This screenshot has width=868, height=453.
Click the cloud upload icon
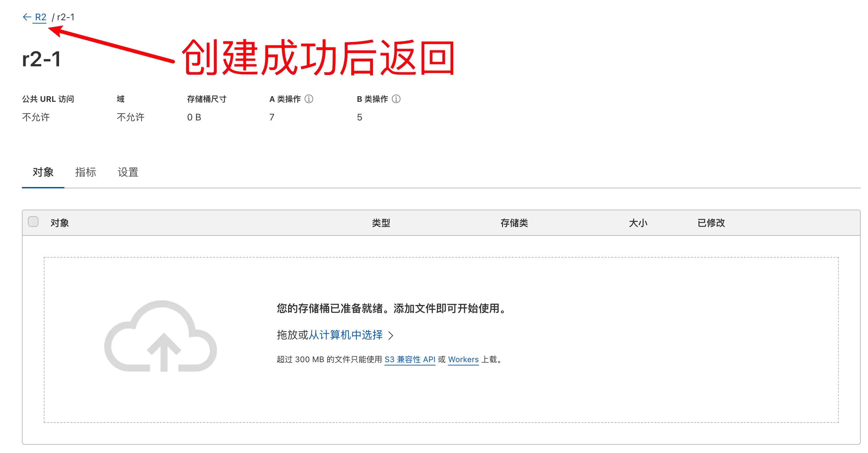click(x=160, y=336)
